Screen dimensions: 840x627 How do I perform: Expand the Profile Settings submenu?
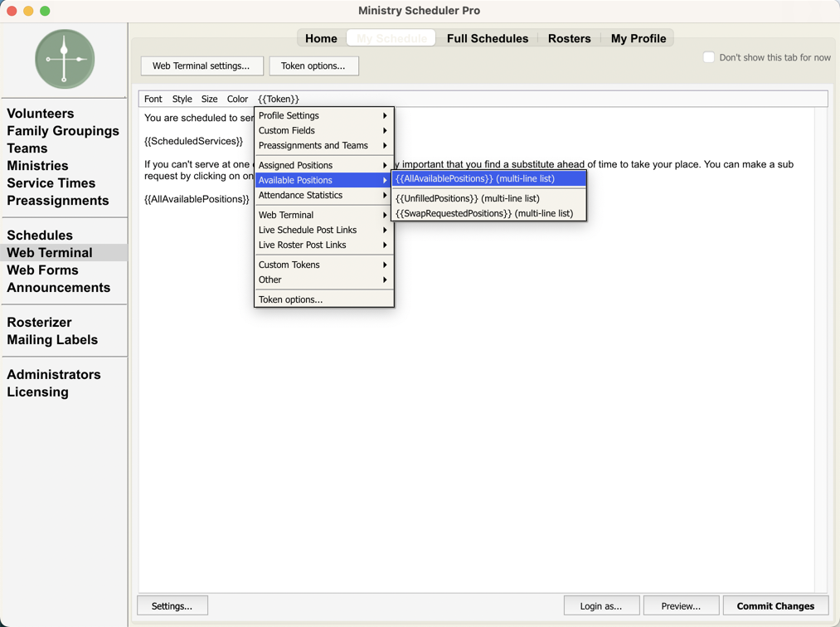point(324,115)
